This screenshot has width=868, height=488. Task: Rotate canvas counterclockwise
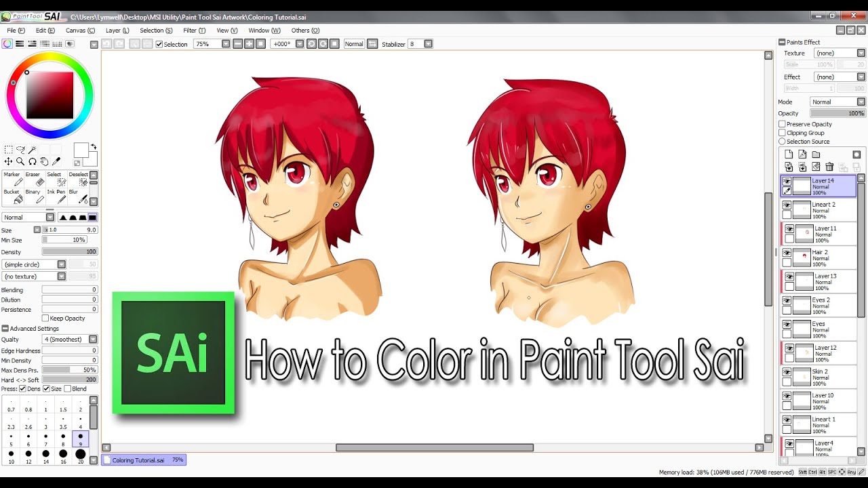coord(311,44)
